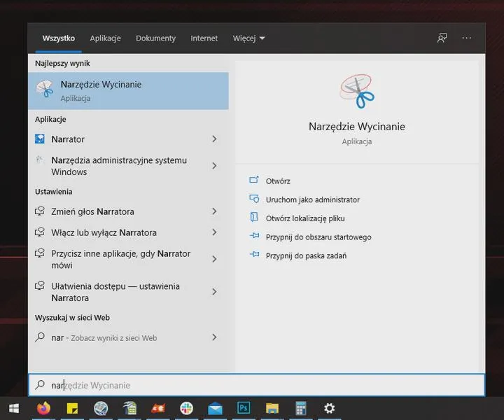The image size is (504, 420).
Task: Open the feedback icon in search header
Action: tap(442, 38)
